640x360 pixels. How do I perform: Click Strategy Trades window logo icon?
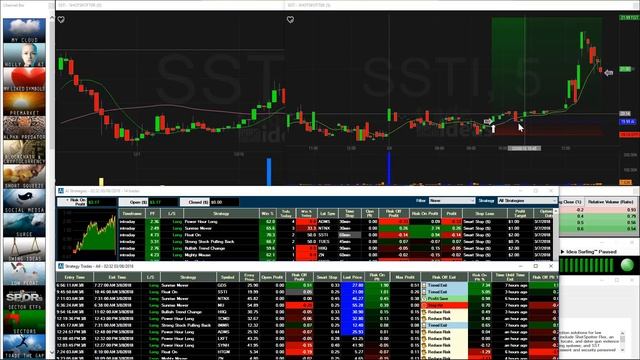tap(60, 266)
